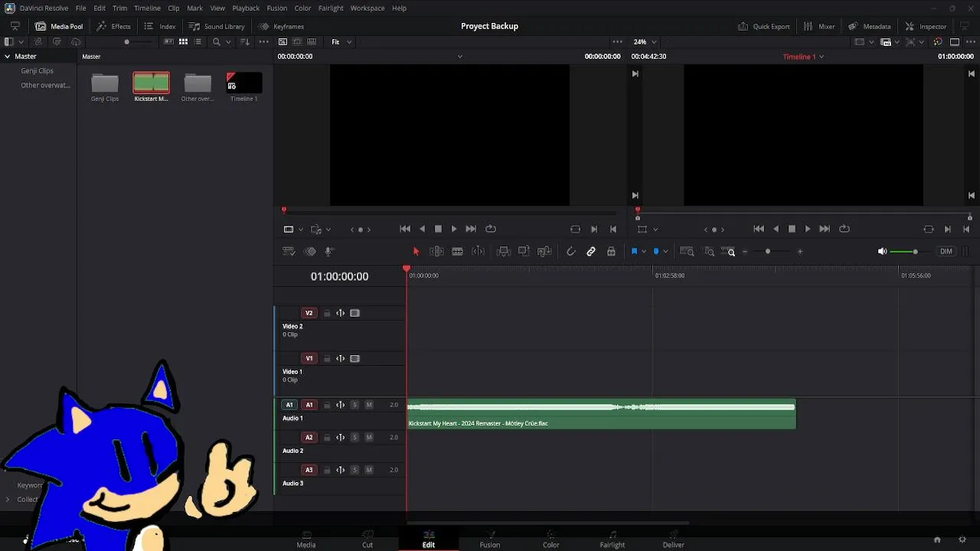Toggle loop in the source viewer
980x551 pixels.
click(491, 229)
